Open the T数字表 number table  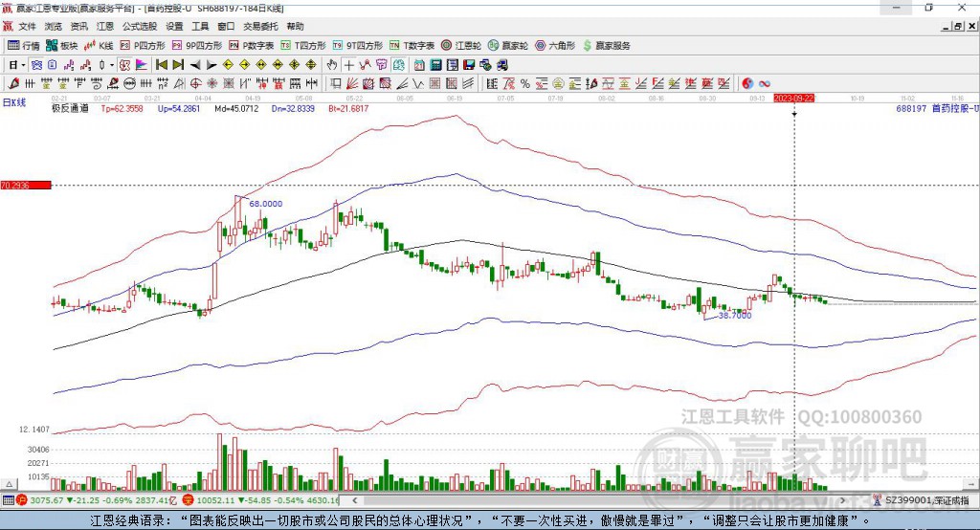[412, 46]
